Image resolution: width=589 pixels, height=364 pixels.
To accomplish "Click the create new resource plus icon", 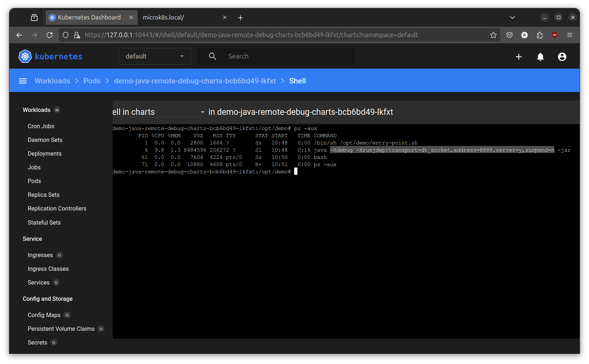I will pyautogui.click(x=519, y=57).
